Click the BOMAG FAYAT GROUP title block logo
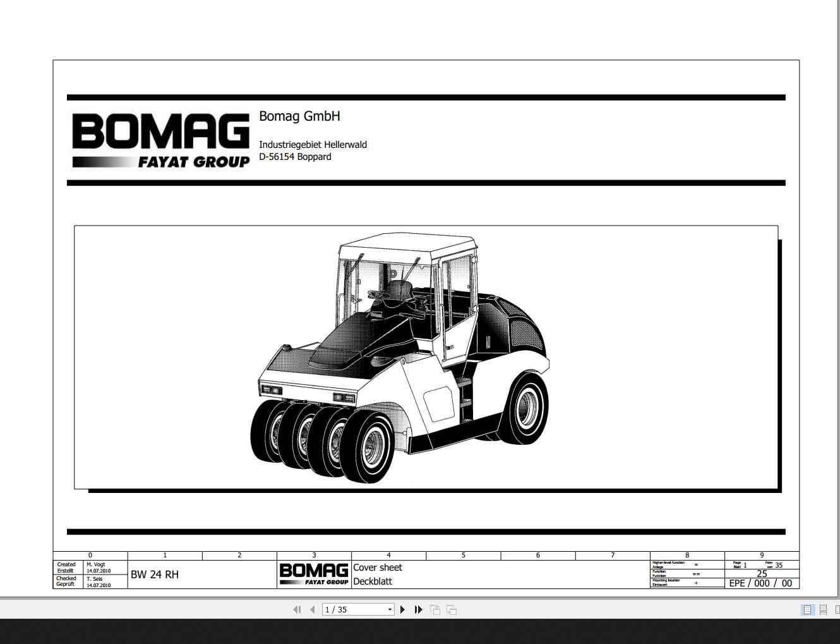 (x=314, y=573)
